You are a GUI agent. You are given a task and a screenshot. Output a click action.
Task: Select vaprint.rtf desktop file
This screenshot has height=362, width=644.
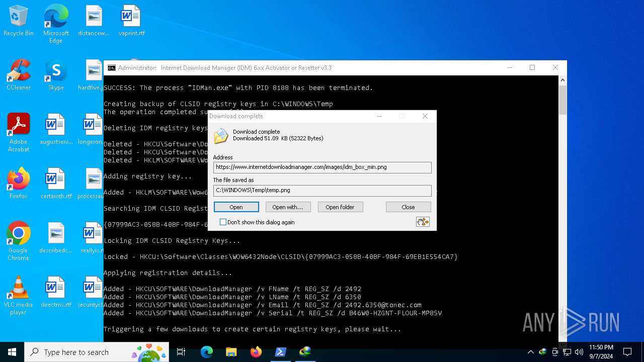click(x=131, y=21)
